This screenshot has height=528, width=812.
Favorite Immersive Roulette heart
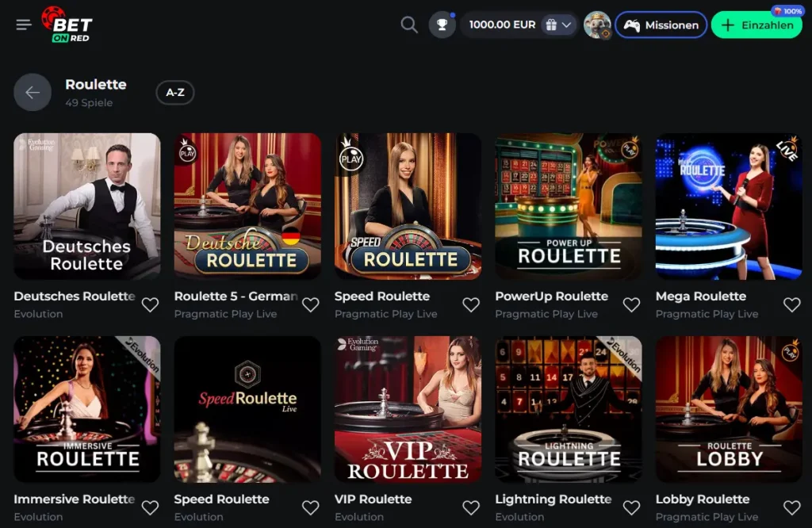pyautogui.click(x=150, y=508)
